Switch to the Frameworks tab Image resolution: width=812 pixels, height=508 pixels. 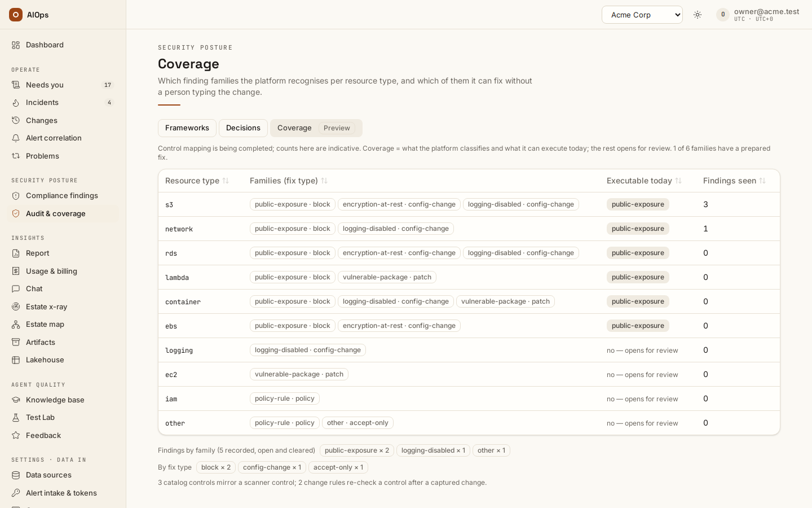[x=187, y=128]
